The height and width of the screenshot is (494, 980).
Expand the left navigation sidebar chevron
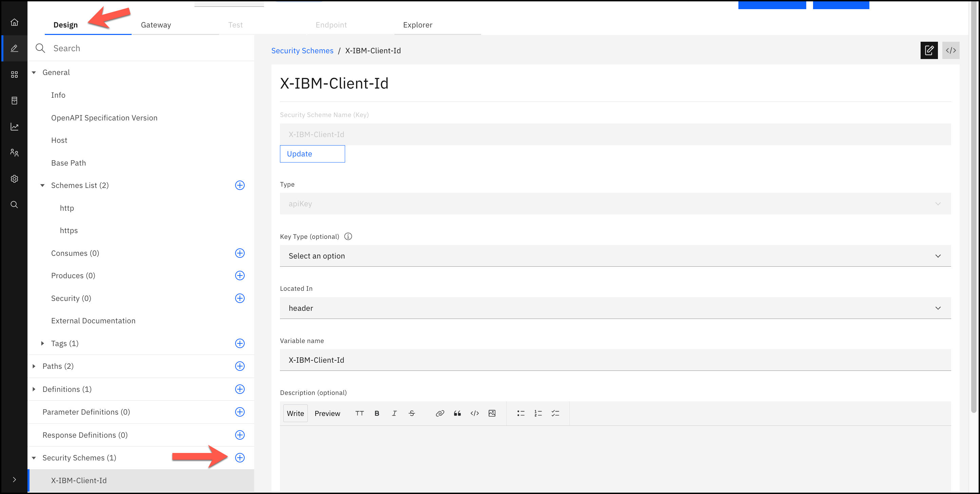(14, 479)
